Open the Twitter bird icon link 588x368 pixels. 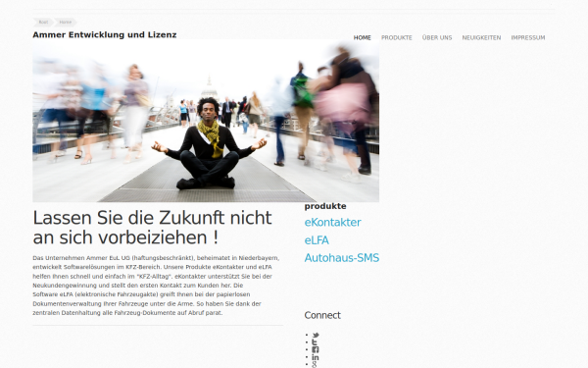point(316,335)
